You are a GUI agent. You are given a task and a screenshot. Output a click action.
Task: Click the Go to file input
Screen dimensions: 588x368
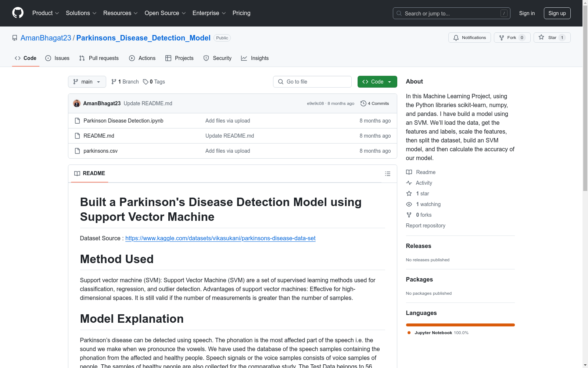[312, 82]
